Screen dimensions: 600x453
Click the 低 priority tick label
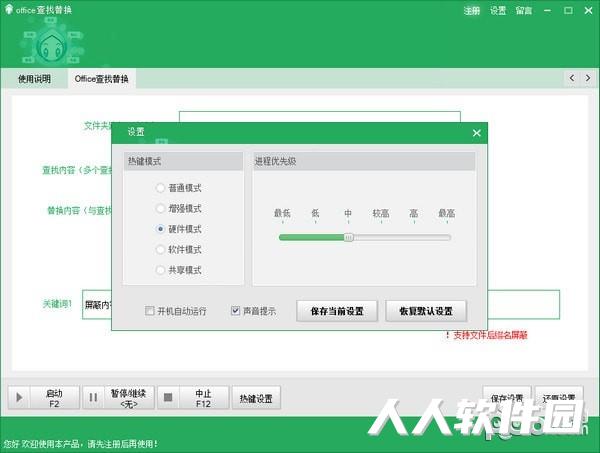[315, 213]
